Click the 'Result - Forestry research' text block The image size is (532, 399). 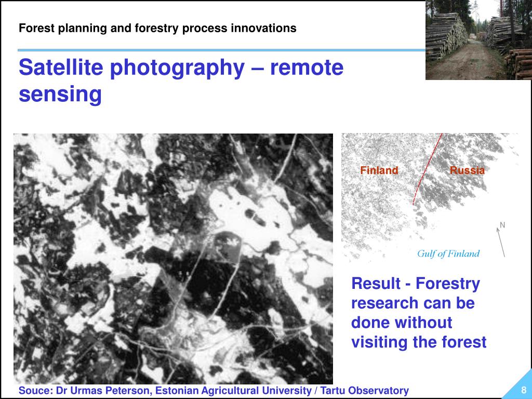[419, 313]
